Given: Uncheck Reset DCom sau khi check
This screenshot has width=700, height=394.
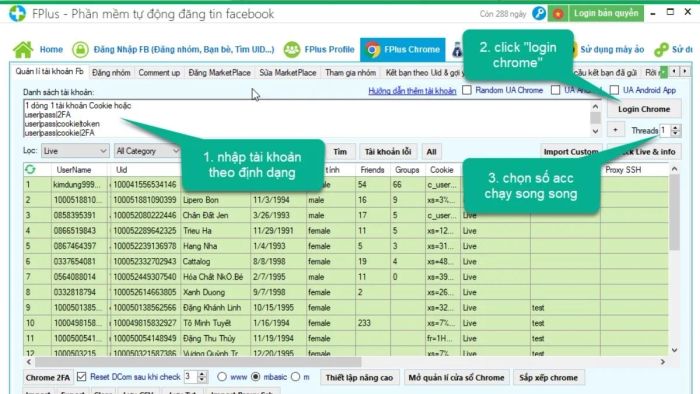Looking at the screenshot, I should tap(81, 377).
